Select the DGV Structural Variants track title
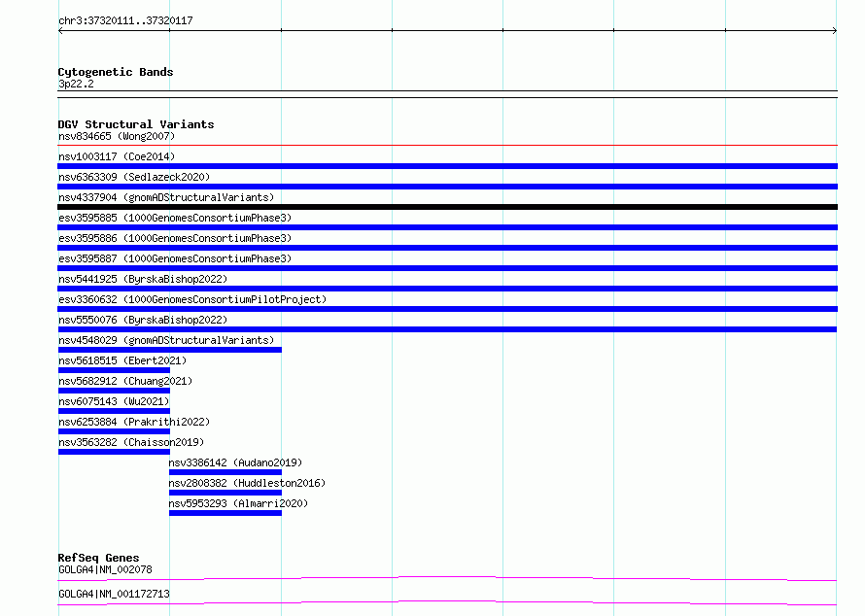 (136, 124)
